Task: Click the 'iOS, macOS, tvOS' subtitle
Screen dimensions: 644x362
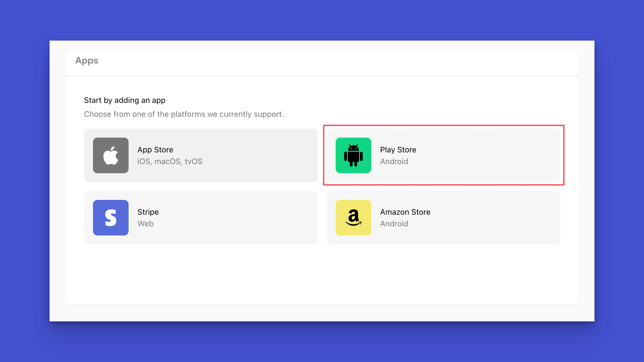Action: pos(170,161)
